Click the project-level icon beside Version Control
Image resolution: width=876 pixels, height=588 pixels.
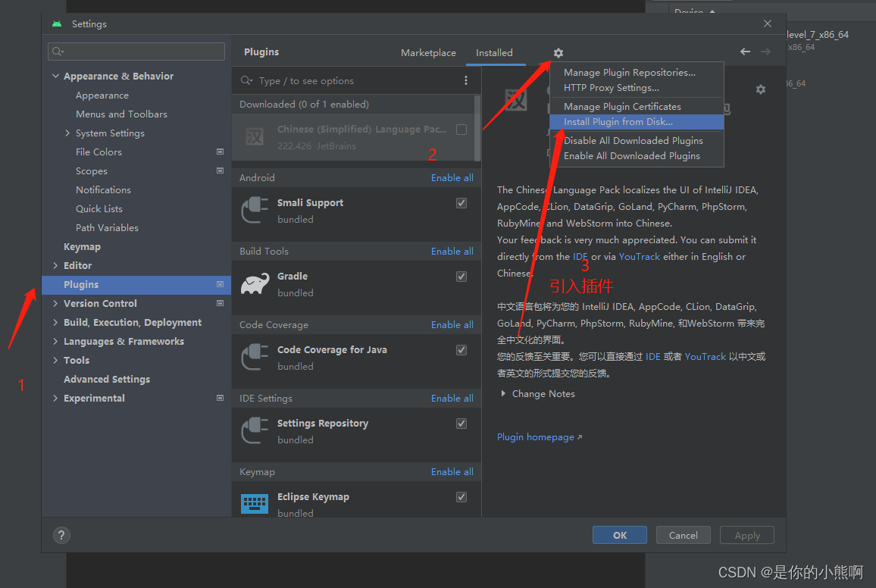click(x=220, y=303)
